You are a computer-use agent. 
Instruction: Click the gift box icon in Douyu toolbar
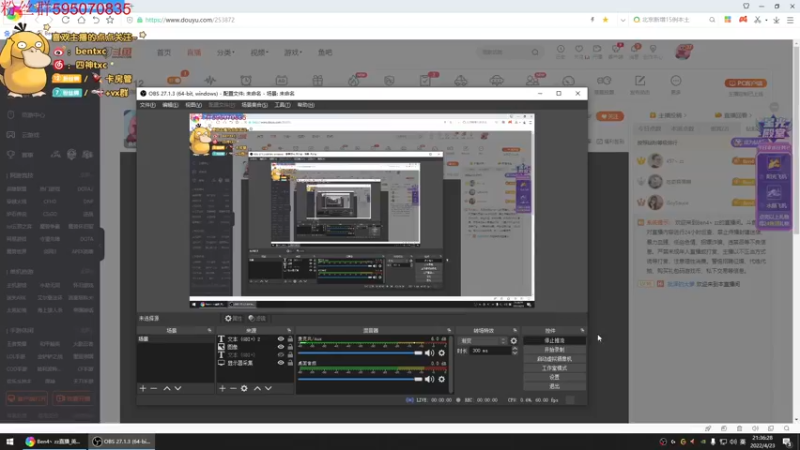click(317, 80)
